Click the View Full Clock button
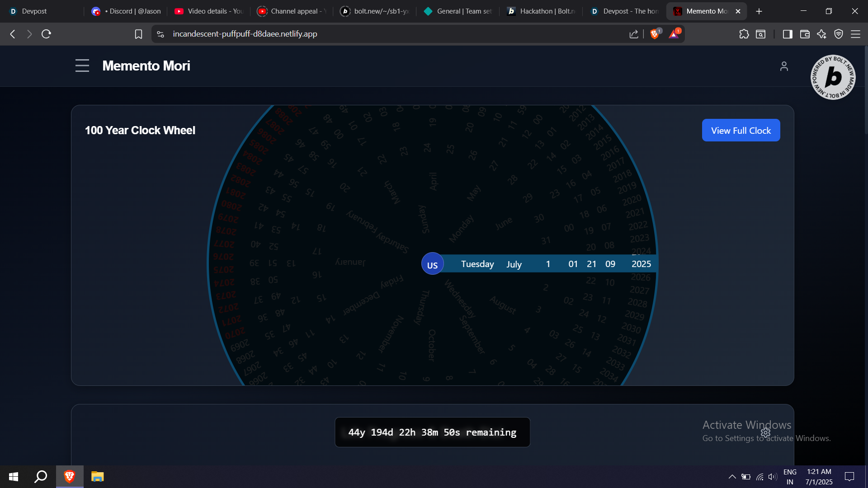Viewport: 868px width, 488px height. (741, 130)
